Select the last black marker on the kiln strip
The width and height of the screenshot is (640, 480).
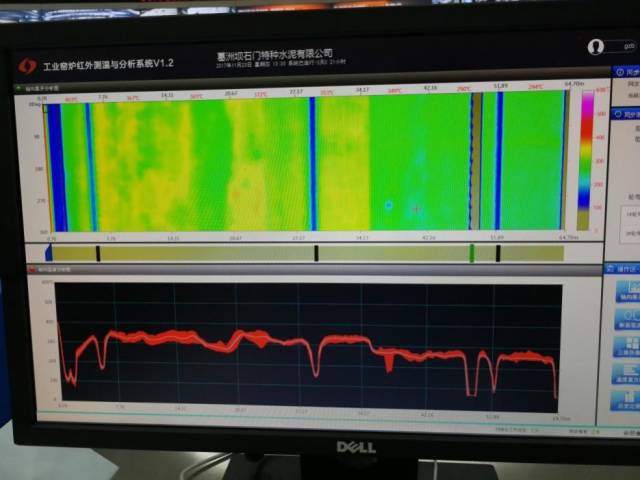(498, 253)
